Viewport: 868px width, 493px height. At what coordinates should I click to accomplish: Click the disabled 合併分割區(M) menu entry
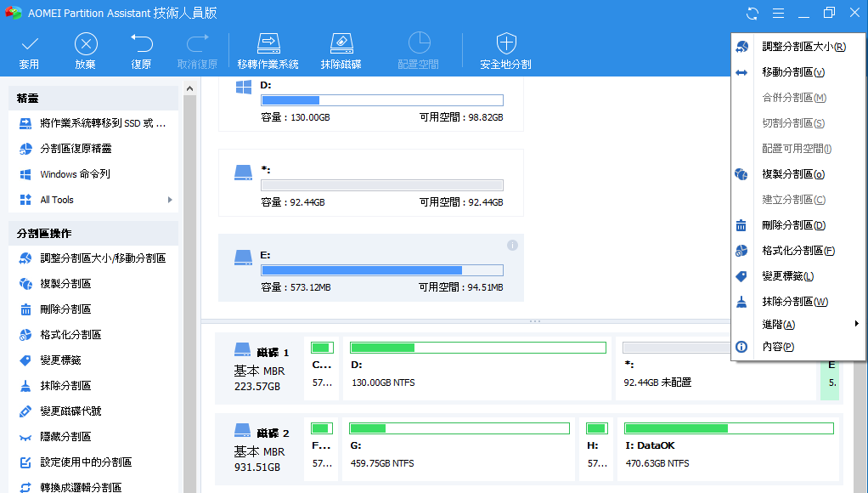[x=798, y=98]
